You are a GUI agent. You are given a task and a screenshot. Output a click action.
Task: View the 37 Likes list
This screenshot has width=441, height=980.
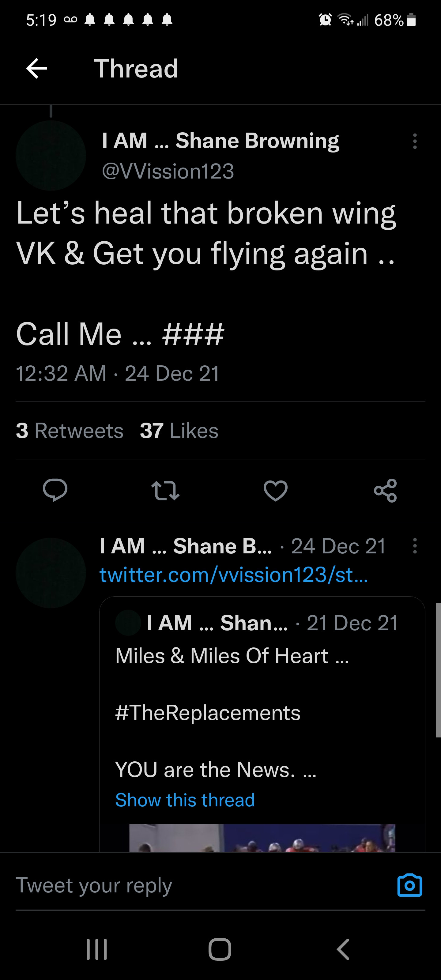(x=179, y=431)
